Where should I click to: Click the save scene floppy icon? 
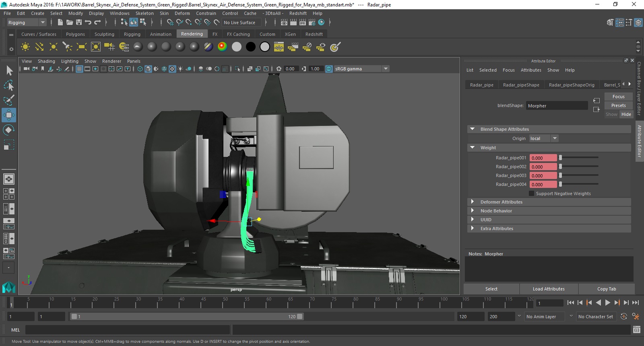(x=79, y=23)
